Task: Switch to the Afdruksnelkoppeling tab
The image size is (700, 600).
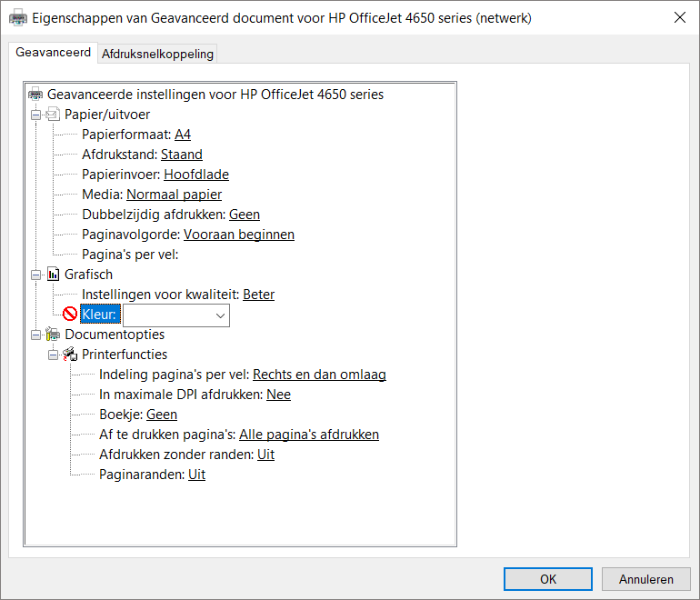Action: 157,54
